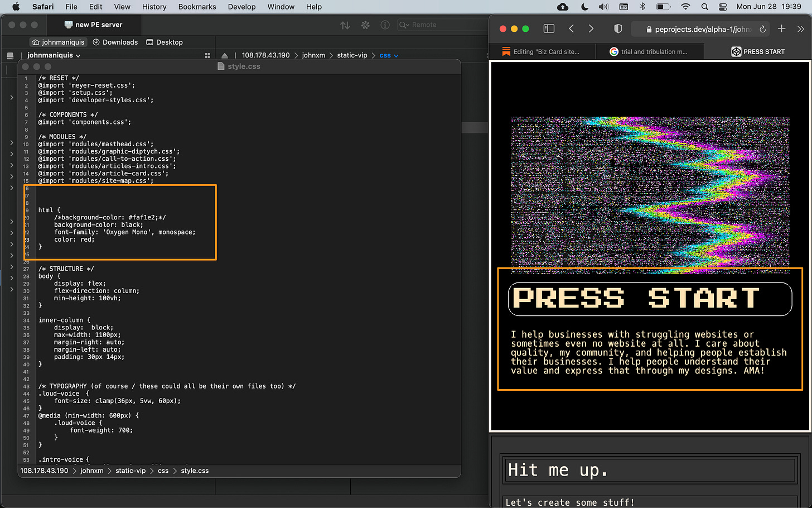Click the PRESS START heading button
Image resolution: width=812 pixels, height=508 pixels.
(x=650, y=299)
